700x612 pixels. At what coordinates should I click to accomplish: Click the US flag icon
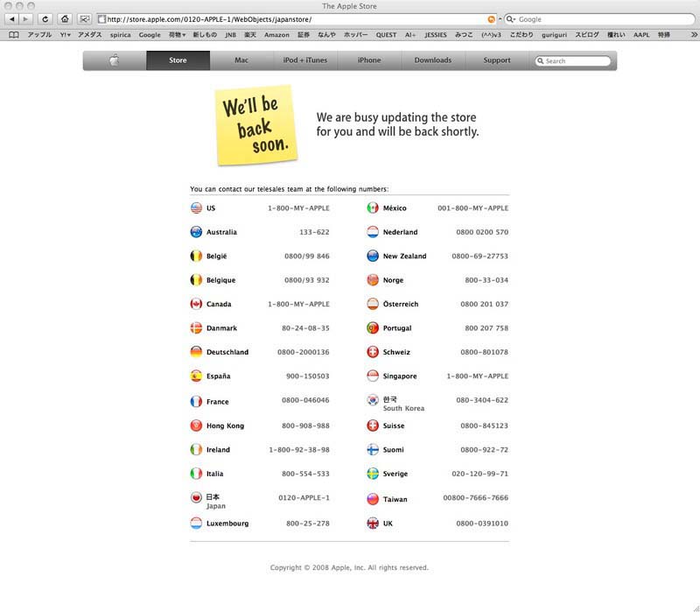pyautogui.click(x=196, y=208)
